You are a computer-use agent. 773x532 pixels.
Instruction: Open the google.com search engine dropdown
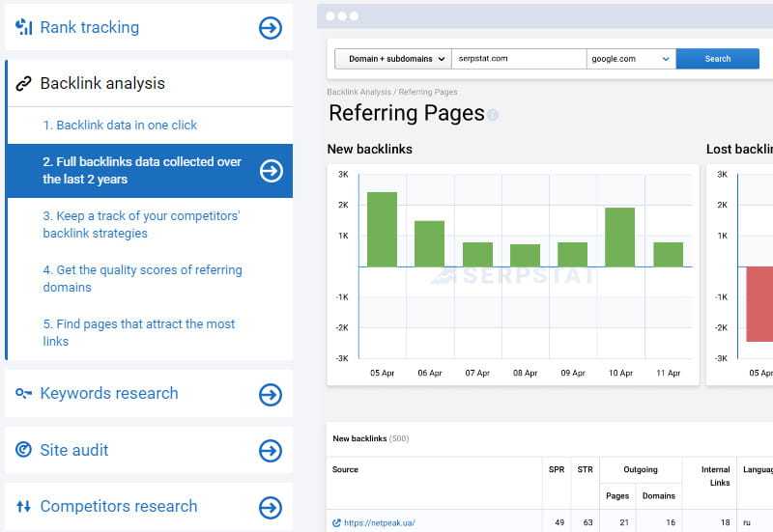(x=630, y=59)
